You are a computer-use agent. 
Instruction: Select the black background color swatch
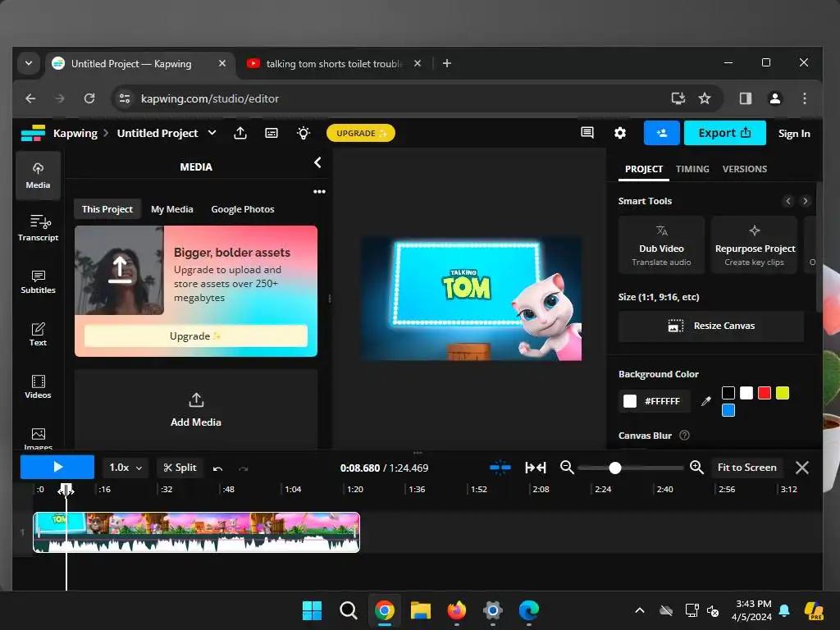point(728,393)
